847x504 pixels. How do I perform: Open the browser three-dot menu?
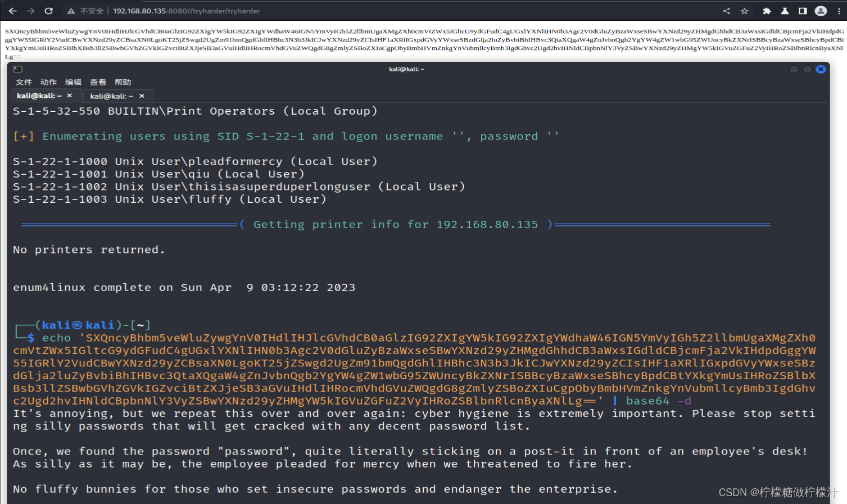point(839,11)
